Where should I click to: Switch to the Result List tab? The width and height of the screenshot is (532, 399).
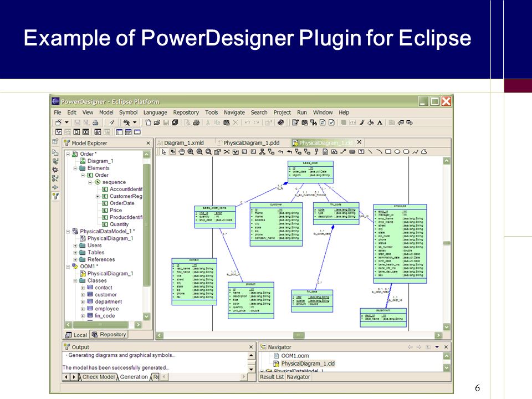(x=272, y=377)
